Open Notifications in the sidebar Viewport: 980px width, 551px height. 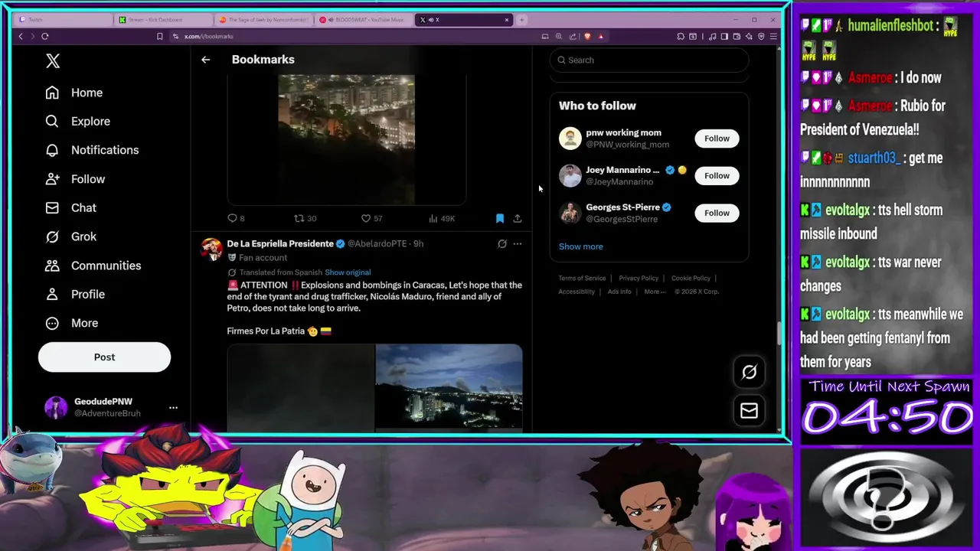(x=92, y=150)
